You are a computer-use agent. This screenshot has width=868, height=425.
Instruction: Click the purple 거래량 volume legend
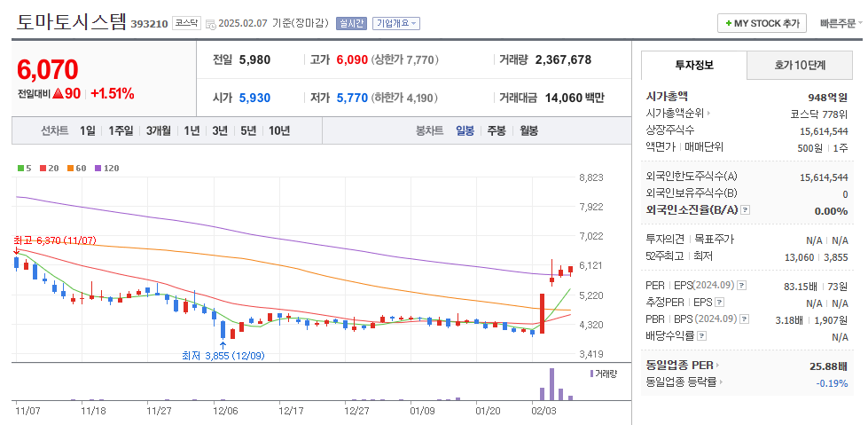(604, 374)
